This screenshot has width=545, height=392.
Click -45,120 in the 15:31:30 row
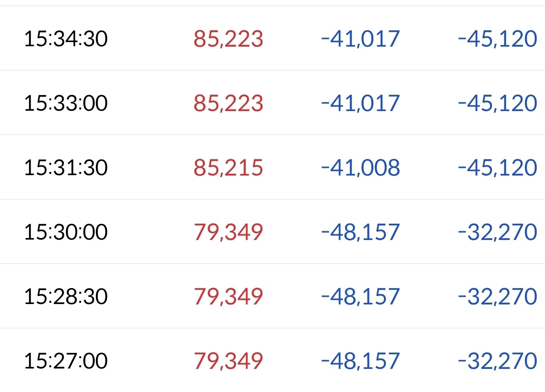(x=498, y=168)
